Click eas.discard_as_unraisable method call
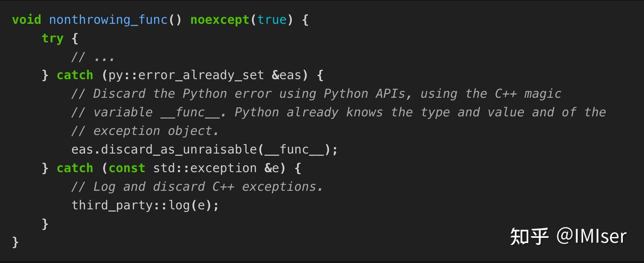644x263 pixels. point(164,150)
